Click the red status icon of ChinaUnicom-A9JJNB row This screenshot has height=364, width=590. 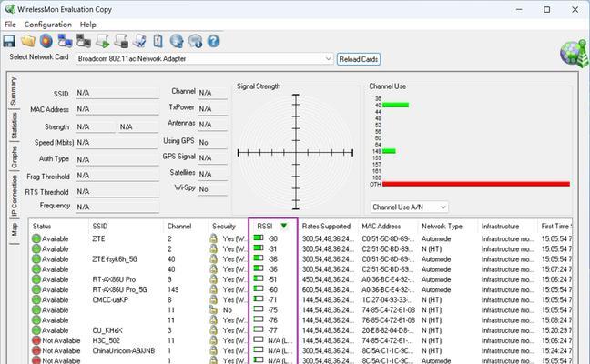coord(36,350)
